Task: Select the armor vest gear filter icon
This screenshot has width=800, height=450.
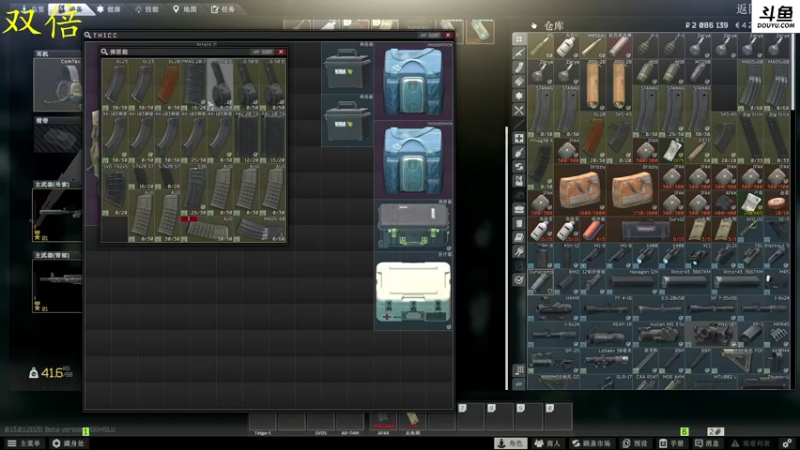Action: 519,181
